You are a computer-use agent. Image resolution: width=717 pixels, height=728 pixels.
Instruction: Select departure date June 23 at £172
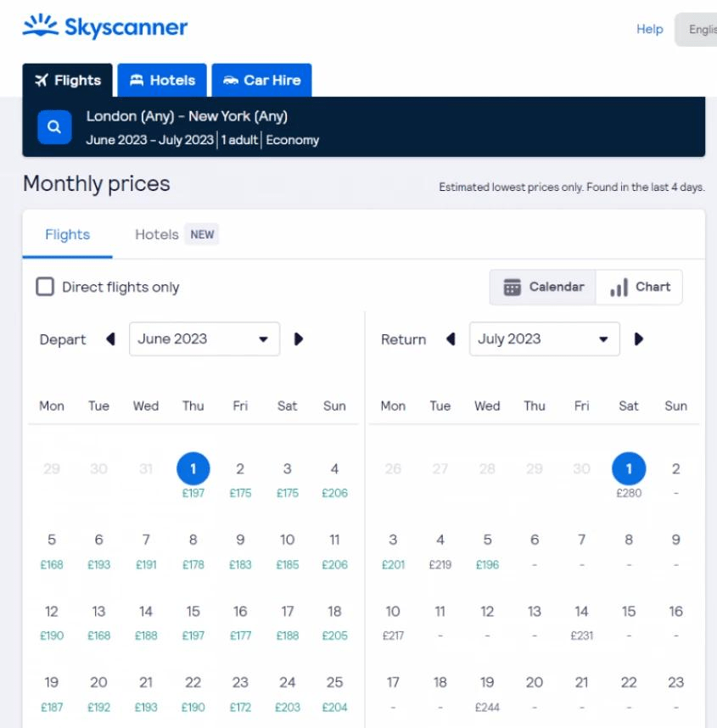[x=240, y=692]
